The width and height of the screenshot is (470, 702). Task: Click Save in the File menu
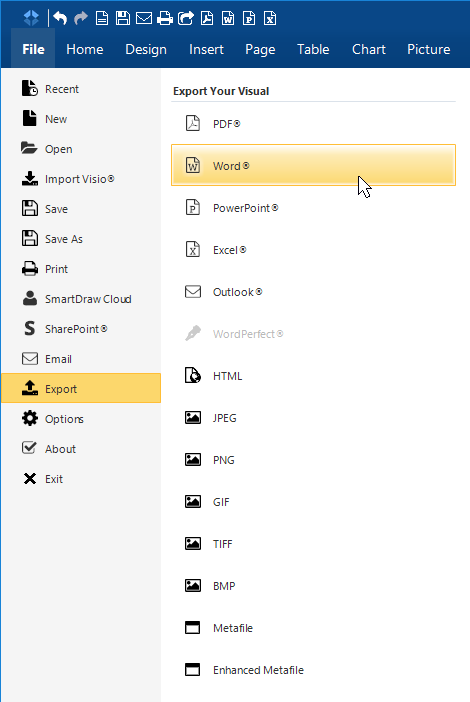(81, 209)
